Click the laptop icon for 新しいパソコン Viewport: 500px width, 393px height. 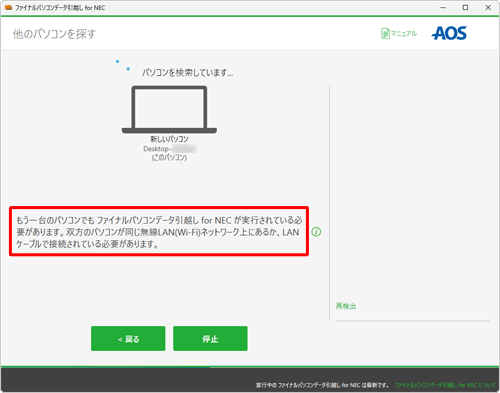click(169, 110)
